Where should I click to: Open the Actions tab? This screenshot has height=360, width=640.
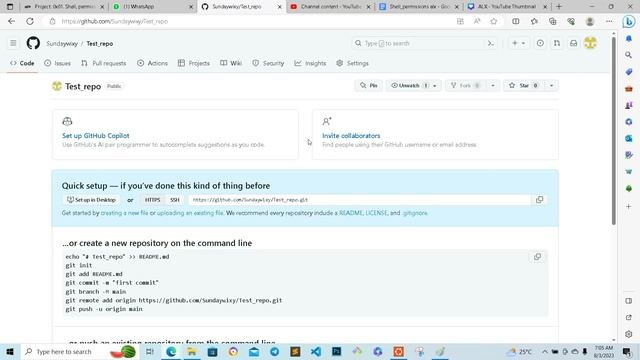[152, 63]
